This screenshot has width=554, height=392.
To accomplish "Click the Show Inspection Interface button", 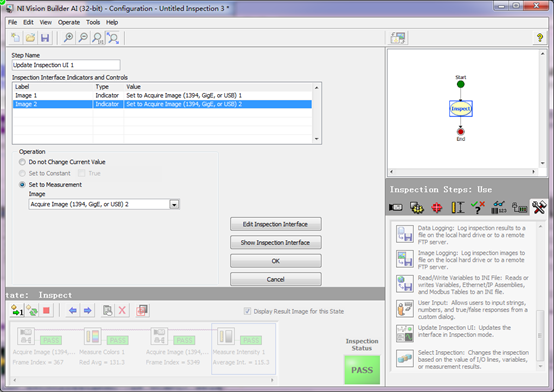I will [x=276, y=242].
